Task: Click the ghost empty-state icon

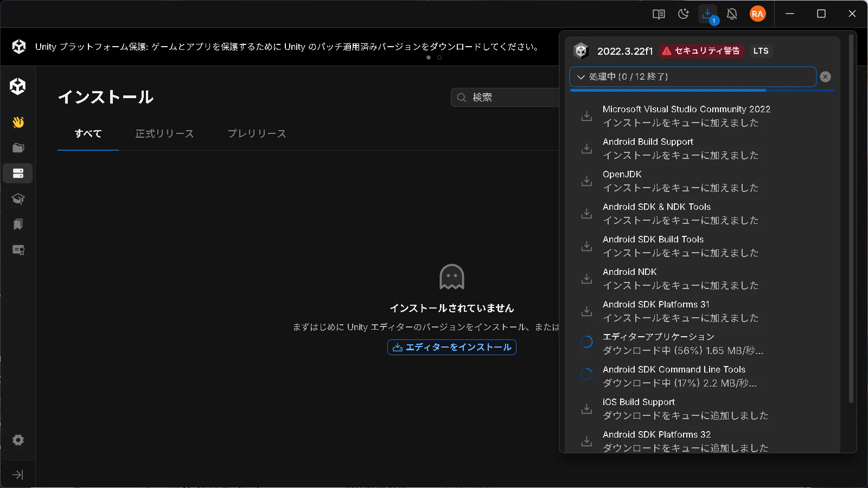Action: point(452,277)
